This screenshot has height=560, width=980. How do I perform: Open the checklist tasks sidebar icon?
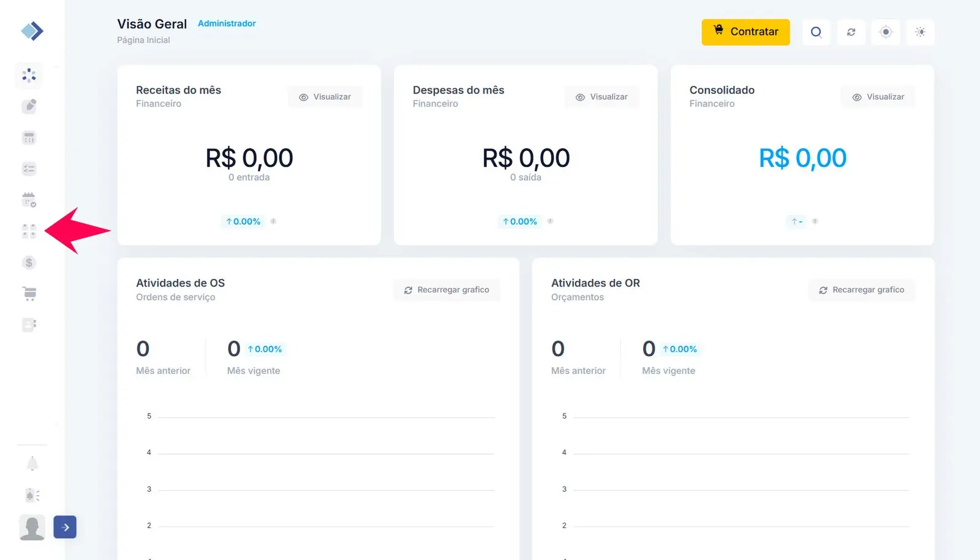(29, 169)
